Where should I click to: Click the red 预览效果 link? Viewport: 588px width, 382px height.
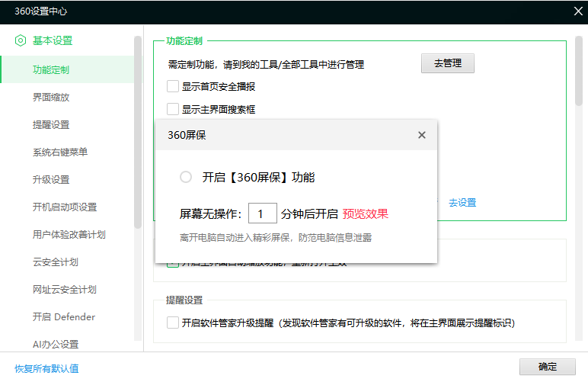coord(366,214)
